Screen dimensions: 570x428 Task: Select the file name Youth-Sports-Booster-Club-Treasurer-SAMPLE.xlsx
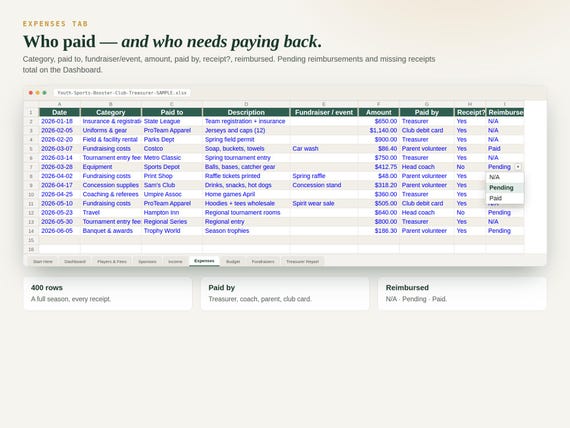[122, 93]
